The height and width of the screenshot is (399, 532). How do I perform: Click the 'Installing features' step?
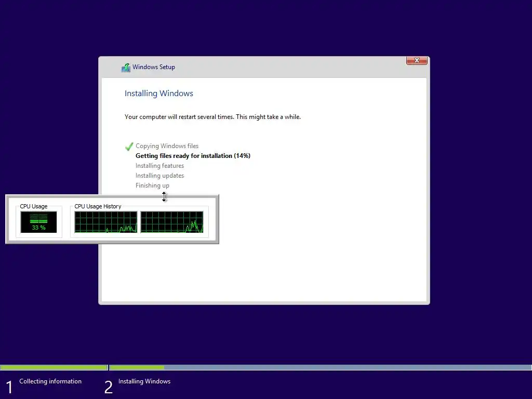point(159,166)
